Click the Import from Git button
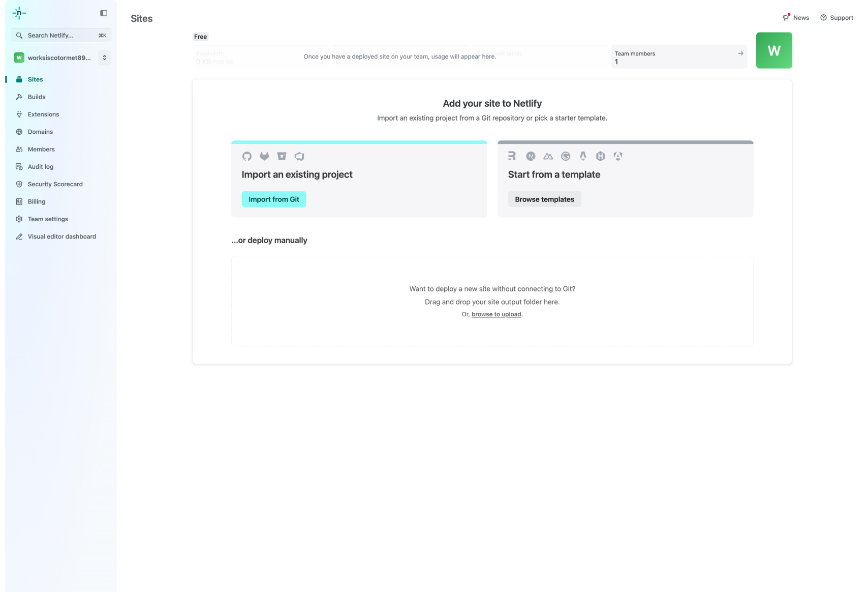 [274, 199]
